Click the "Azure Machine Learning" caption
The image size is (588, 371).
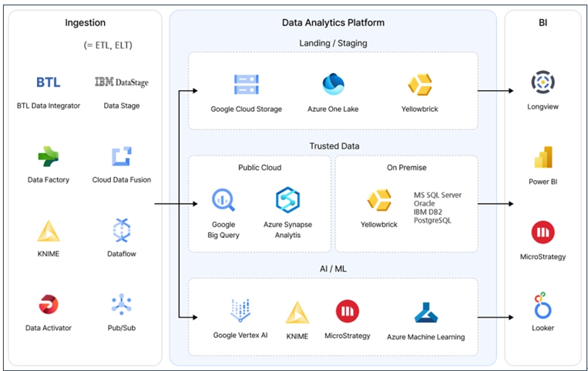tap(425, 337)
